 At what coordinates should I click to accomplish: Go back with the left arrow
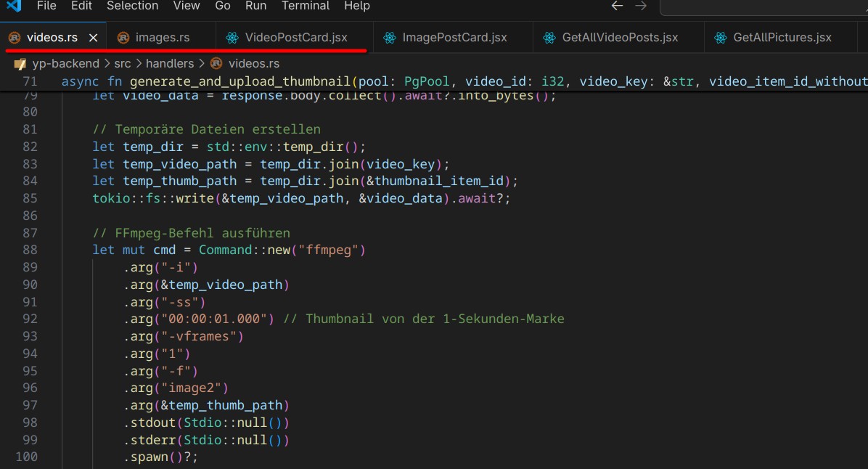(617, 6)
